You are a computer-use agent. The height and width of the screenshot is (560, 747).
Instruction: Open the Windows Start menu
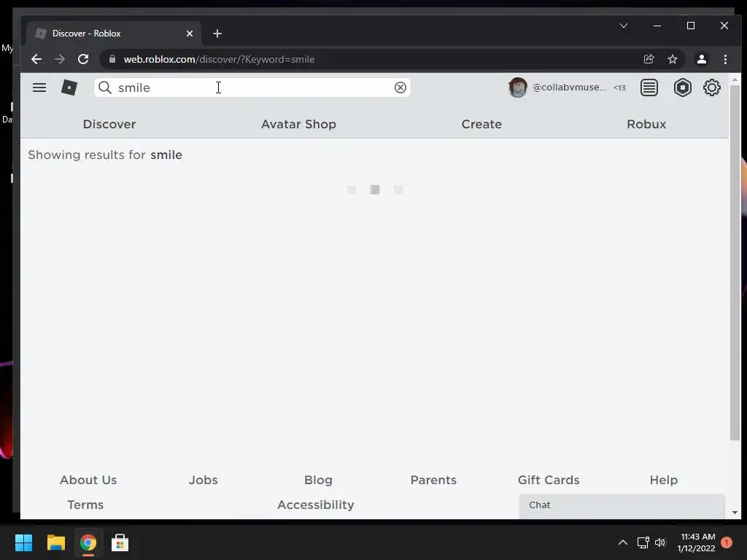(23, 542)
